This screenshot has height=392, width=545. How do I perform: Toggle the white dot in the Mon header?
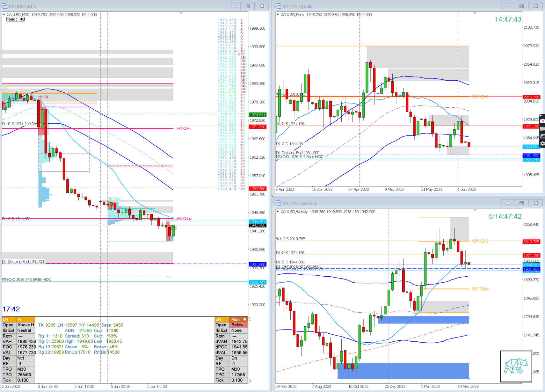245,319
